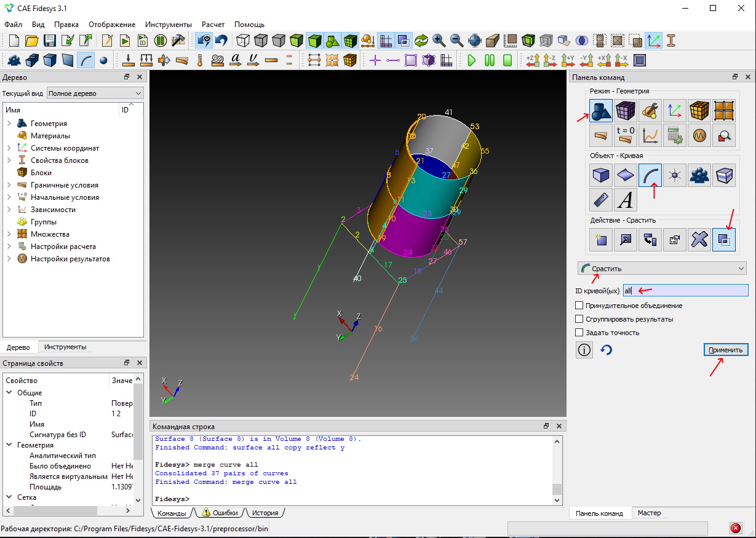The image size is (756, 538).
Task: Open the Срастить action dropdown
Action: click(661, 269)
